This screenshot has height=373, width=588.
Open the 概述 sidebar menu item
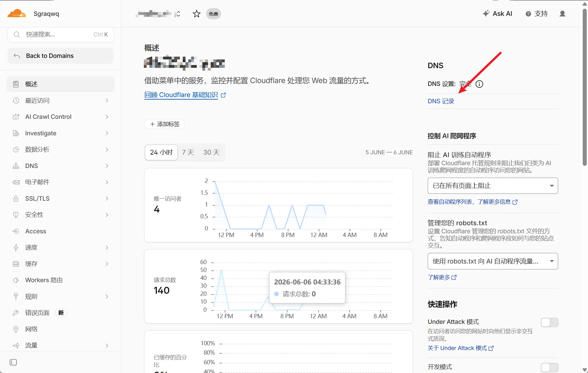tap(61, 84)
